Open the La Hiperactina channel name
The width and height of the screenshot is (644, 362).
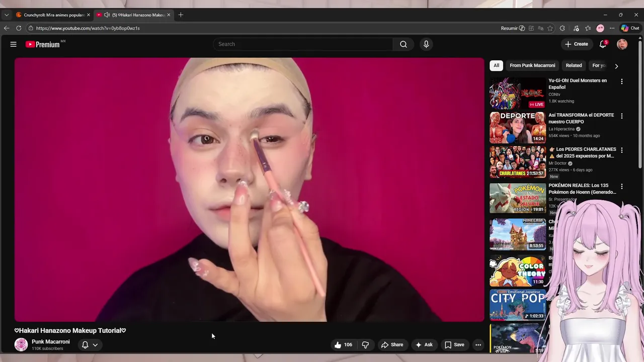[561, 129]
